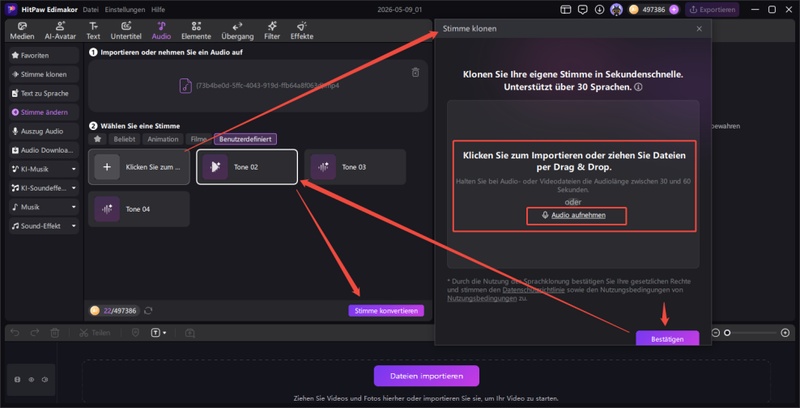Switch to the Benutzerdefiniert voice tab
Screen dimensions: 800x408
coord(245,139)
